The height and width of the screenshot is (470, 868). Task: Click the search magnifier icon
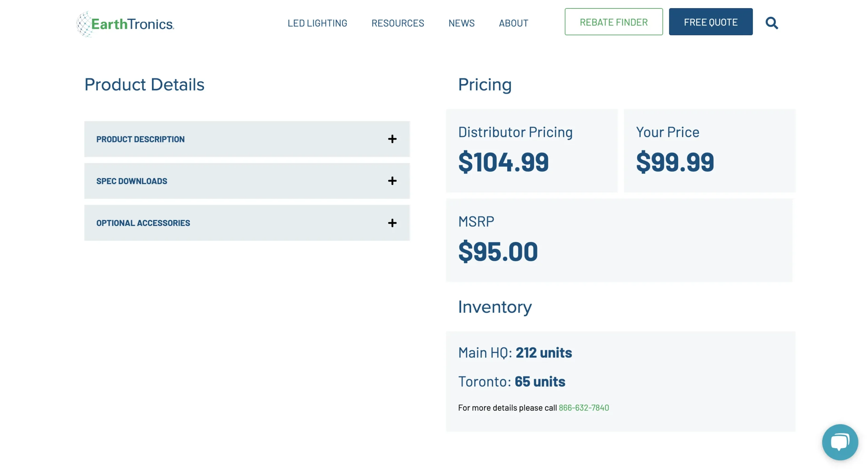click(x=771, y=23)
